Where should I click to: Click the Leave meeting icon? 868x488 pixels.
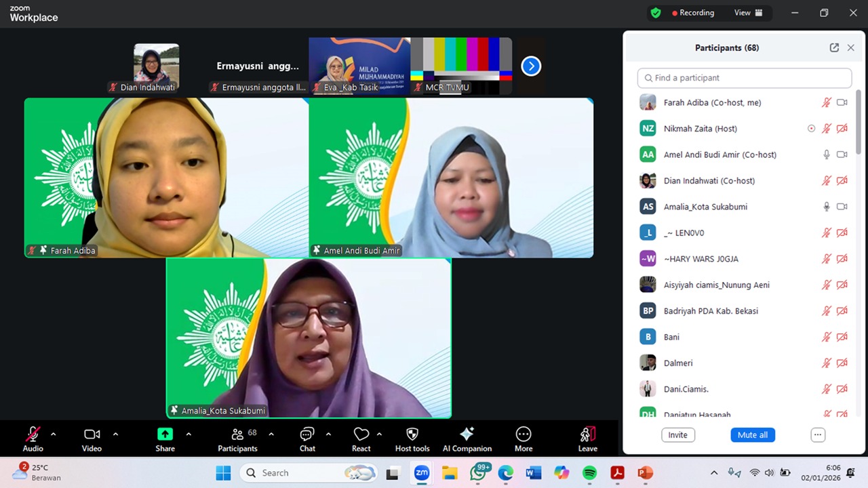[x=587, y=434]
